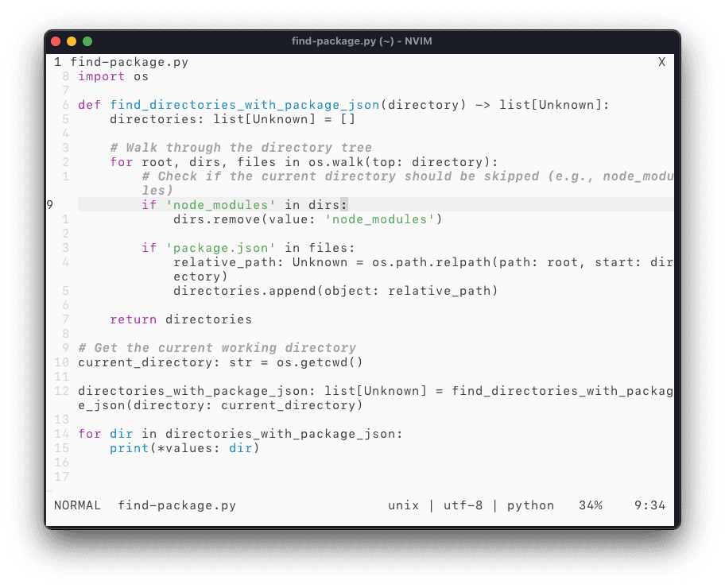725x588 pixels.
Task: Click the find-package.py filename in the statusline
Action: (x=176, y=505)
